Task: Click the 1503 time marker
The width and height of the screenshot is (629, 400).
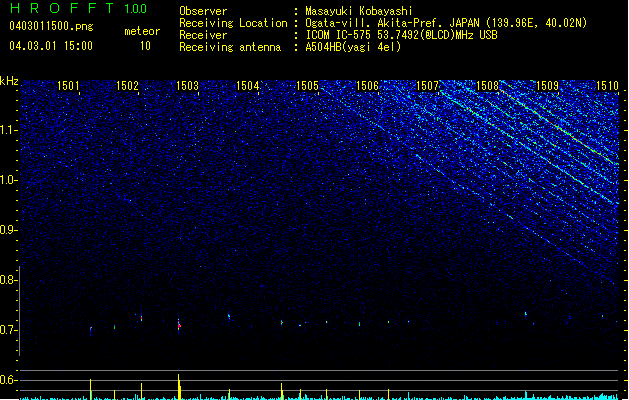Action: [187, 86]
